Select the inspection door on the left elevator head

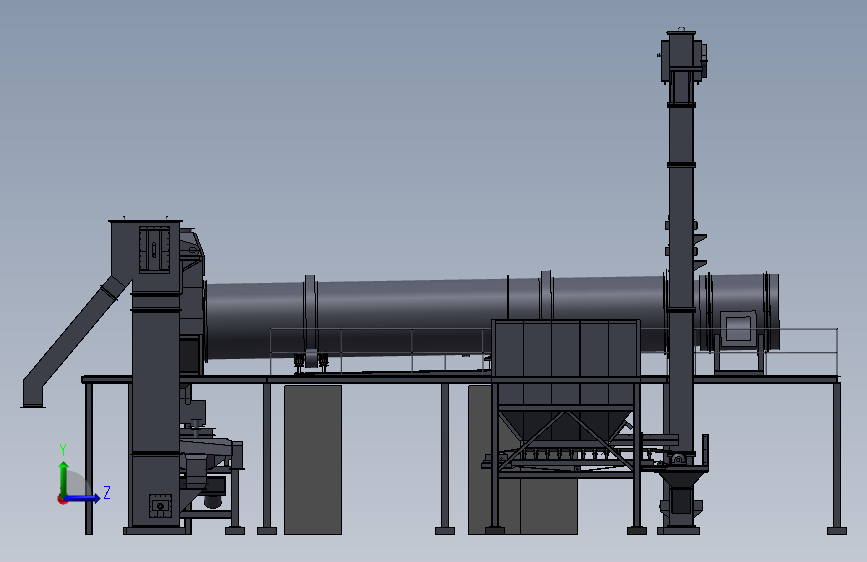click(x=154, y=250)
